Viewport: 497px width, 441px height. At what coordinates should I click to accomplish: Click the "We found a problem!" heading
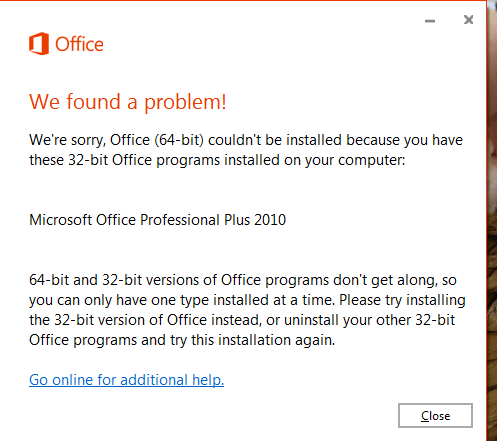[x=128, y=102]
